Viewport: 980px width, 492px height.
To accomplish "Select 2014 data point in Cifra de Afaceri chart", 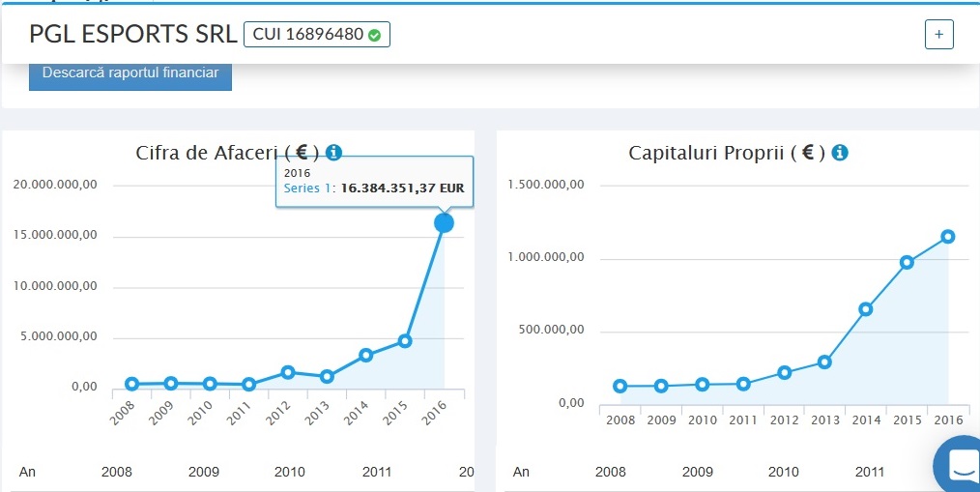I will [366, 355].
